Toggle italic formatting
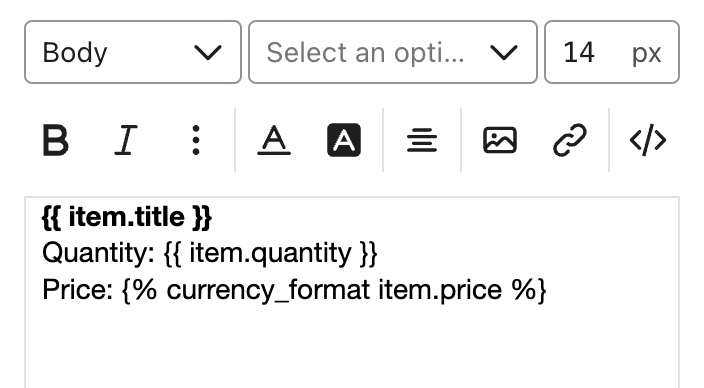The height and width of the screenshot is (388, 704). tap(125, 140)
